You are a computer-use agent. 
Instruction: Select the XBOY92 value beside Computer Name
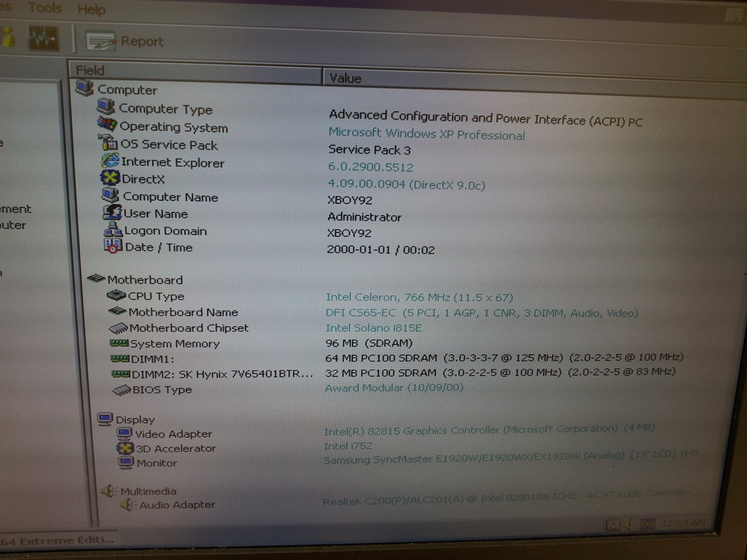pyautogui.click(x=349, y=200)
